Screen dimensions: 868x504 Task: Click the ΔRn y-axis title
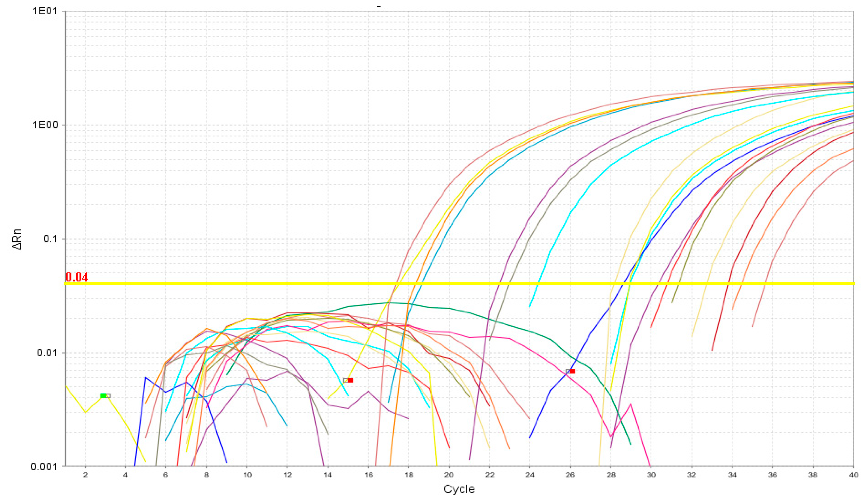tap(17, 239)
